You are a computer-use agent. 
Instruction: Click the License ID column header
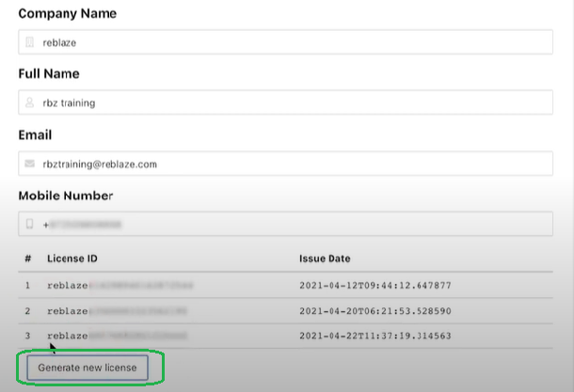pos(73,259)
